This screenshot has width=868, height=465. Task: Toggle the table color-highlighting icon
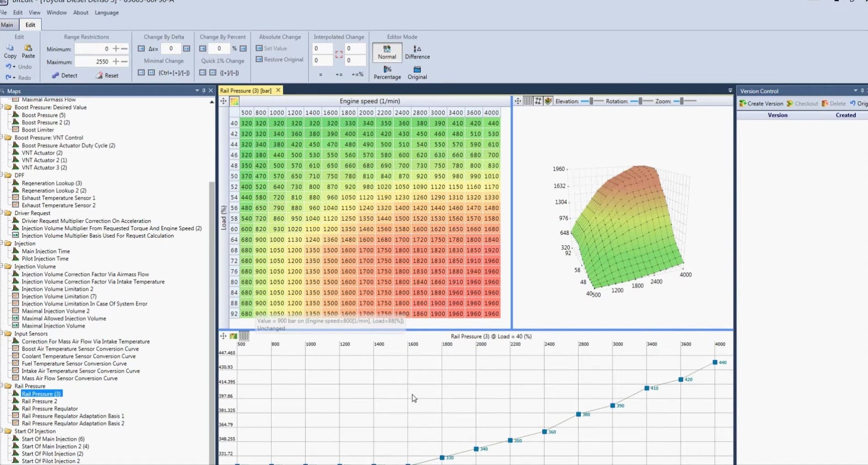[x=234, y=101]
